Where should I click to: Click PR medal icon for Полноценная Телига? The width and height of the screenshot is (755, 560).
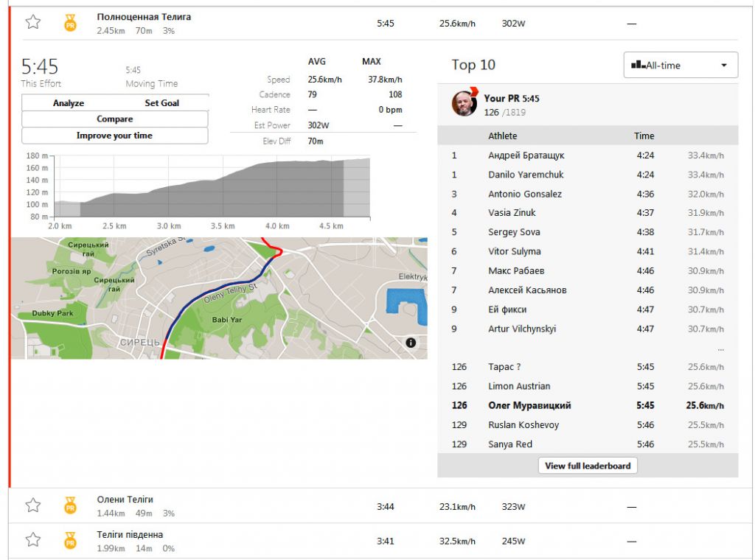pos(70,23)
